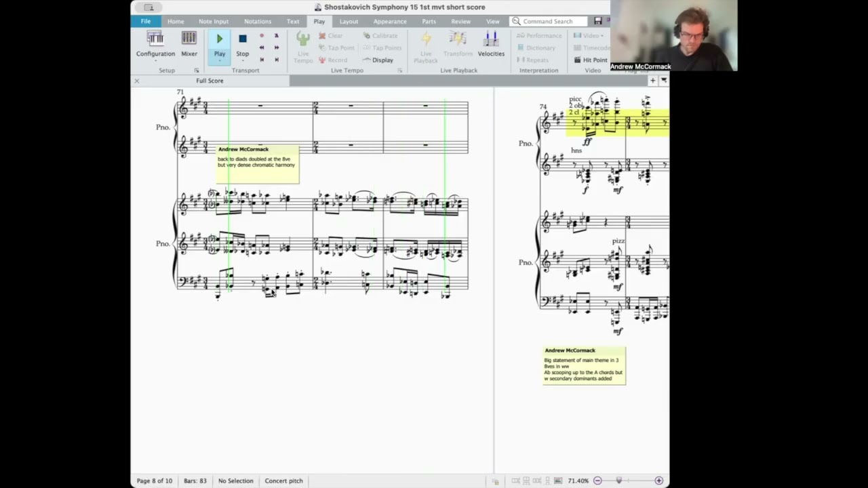Select the dense chromatic harmony comment note
Viewport: 868px width, 488px height.
258,164
